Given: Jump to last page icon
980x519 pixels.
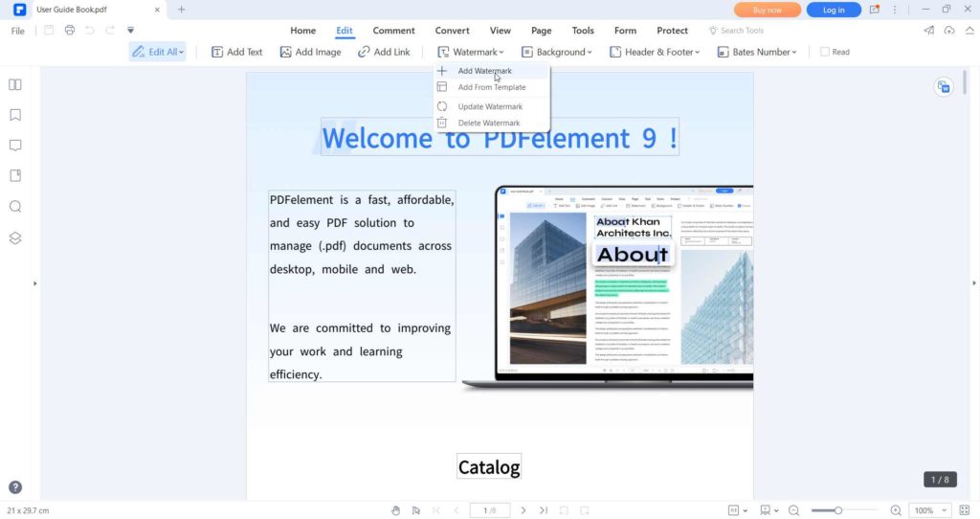Looking at the screenshot, I should [544, 510].
